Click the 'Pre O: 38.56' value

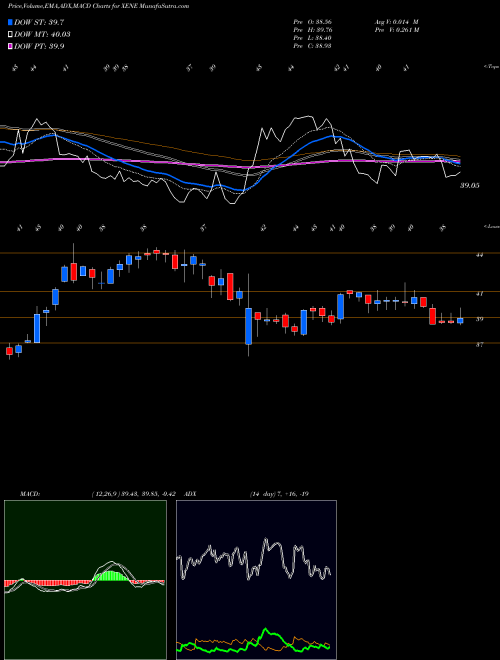click(313, 22)
